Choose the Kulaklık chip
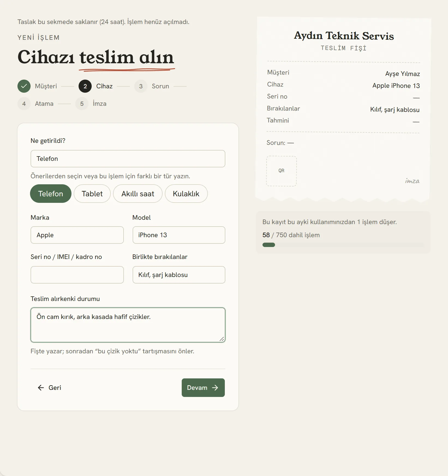 186,194
